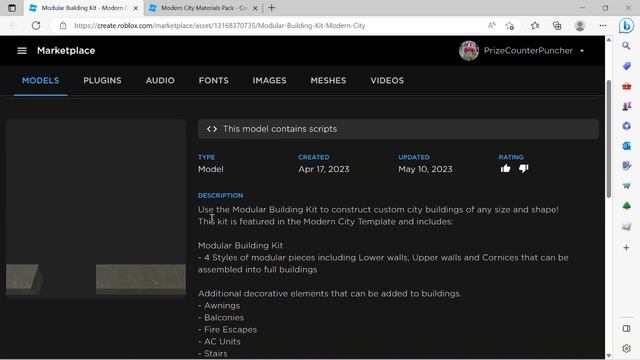This screenshot has width=640, height=360.
Task: Click the model preview thumbnail
Action: 96,209
